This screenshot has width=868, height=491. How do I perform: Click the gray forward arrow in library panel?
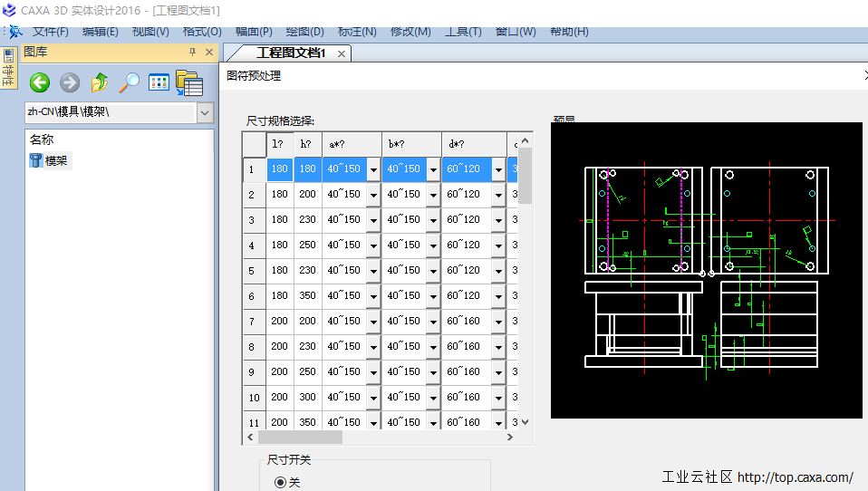[x=70, y=83]
